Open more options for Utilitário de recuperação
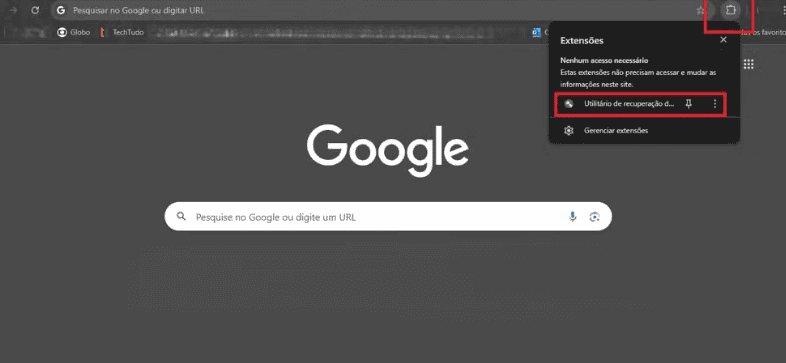The image size is (786, 363). (715, 104)
